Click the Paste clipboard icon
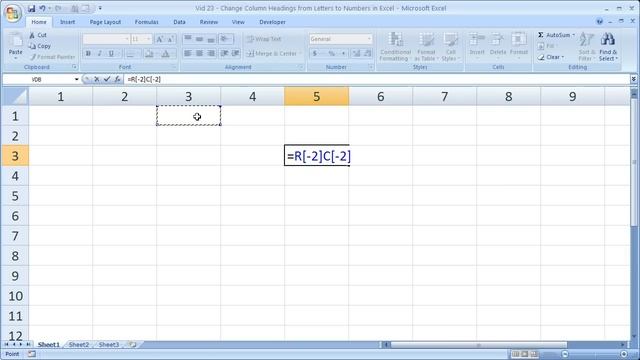This screenshot has height=360, width=640. tap(16, 41)
